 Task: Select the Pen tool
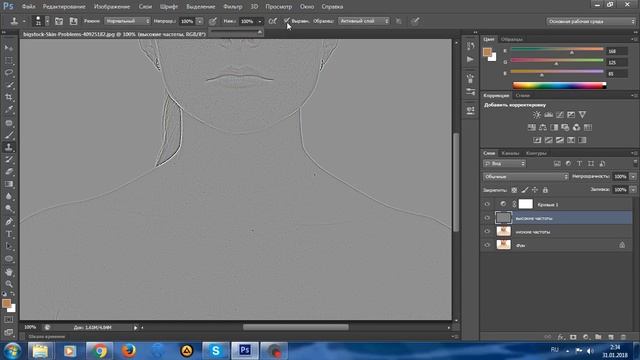tap(9, 222)
